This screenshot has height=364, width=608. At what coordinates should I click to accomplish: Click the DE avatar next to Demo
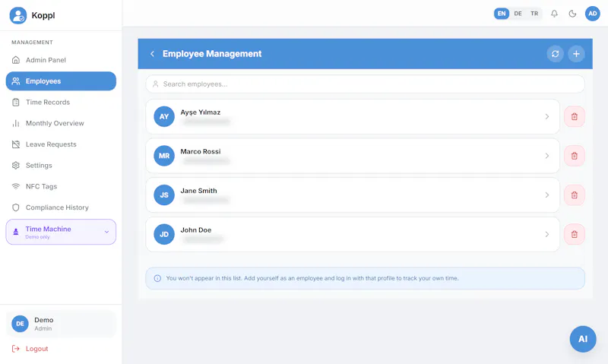coord(21,324)
